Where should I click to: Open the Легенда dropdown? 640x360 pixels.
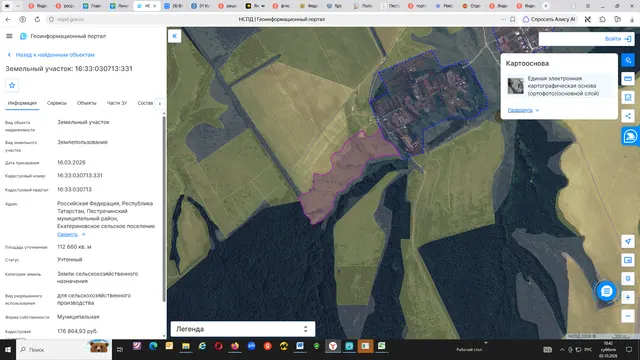tap(243, 329)
